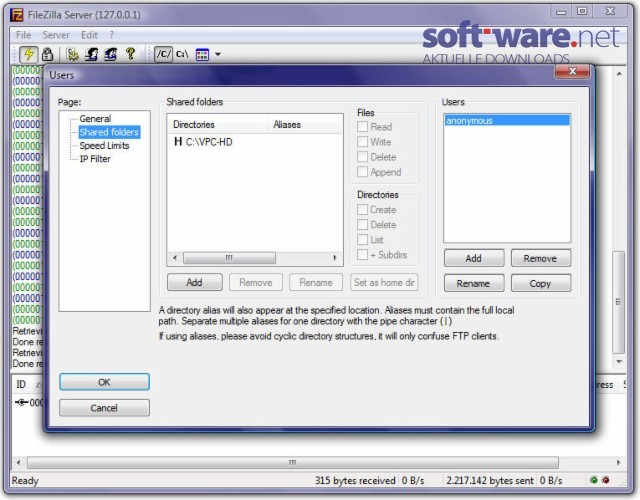Open the Groups settings toolbar icon
Viewport: 640px width, 500px height.
110,54
